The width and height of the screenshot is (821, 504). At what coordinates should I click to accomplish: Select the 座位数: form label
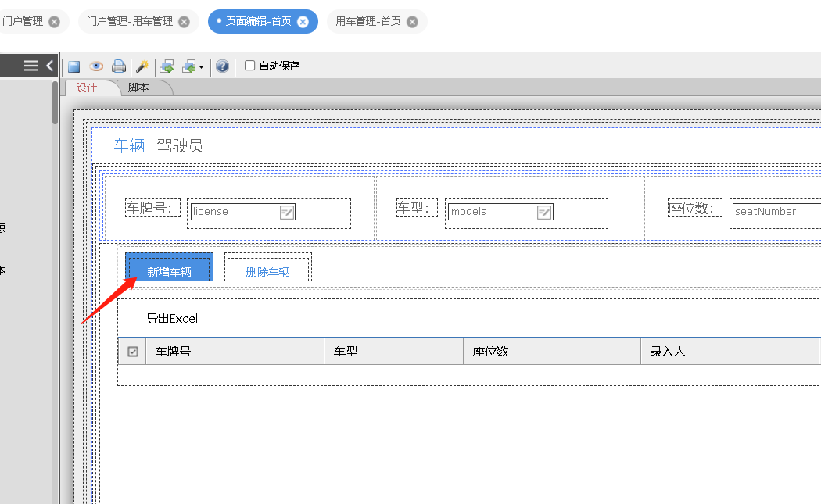coord(695,208)
